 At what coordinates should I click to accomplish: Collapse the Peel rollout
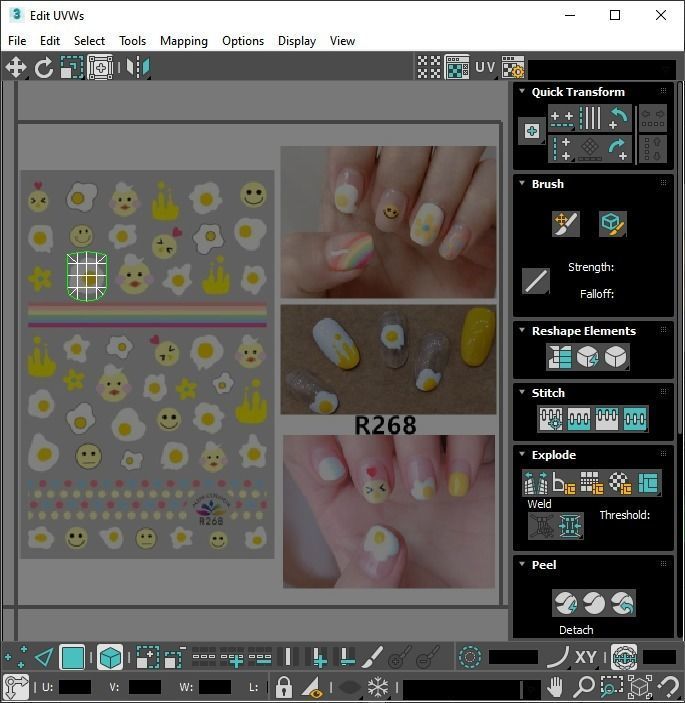point(522,564)
